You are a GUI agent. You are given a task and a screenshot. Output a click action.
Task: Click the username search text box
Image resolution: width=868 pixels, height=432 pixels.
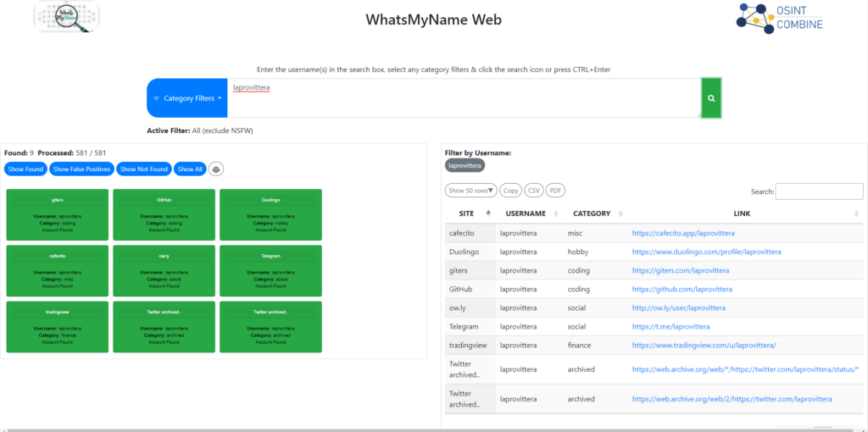[464, 98]
